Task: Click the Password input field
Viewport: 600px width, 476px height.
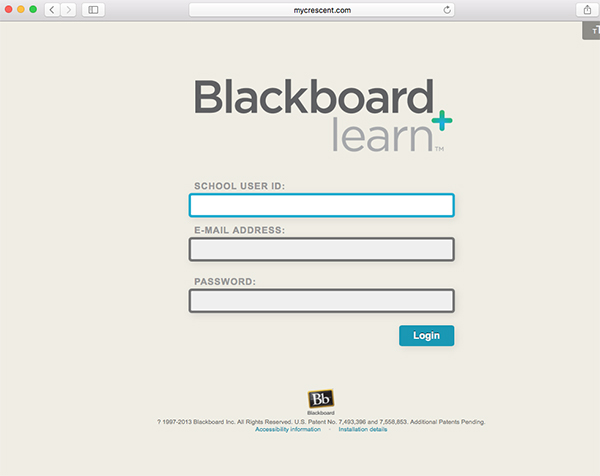Action: pos(321,301)
